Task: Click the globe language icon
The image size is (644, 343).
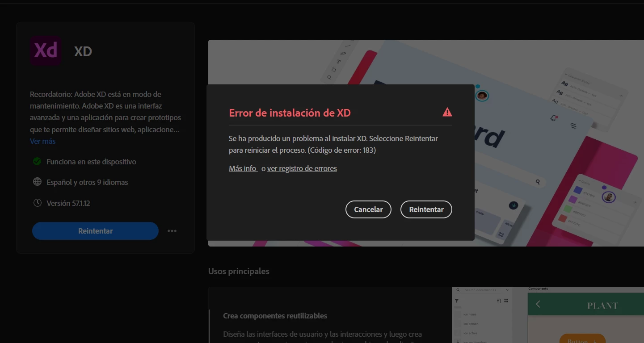Action: (38, 182)
